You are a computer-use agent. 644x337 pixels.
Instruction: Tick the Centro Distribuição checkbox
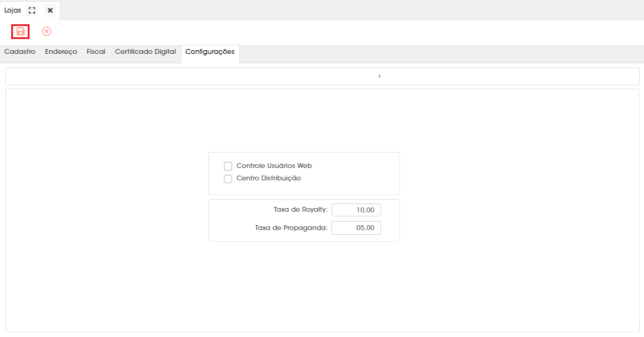pos(228,179)
